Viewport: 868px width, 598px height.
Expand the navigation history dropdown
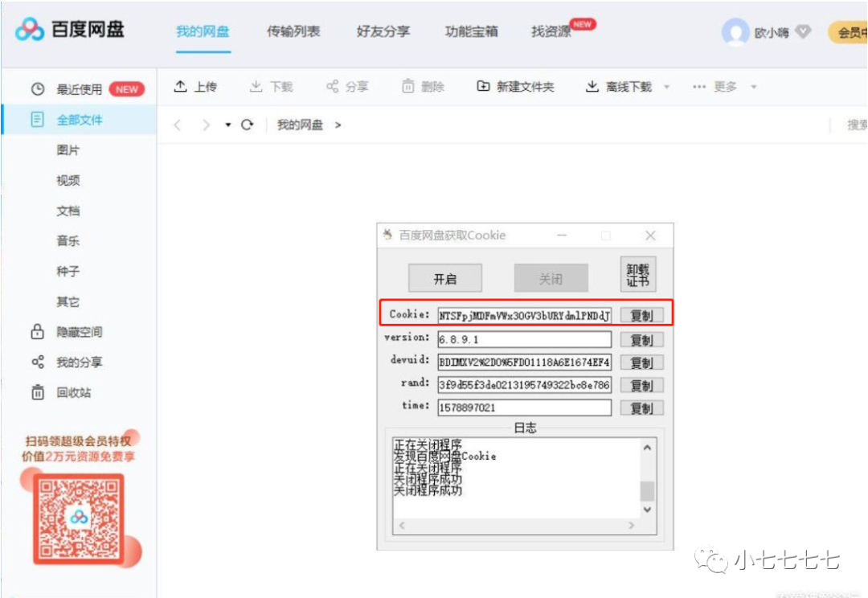[x=227, y=125]
